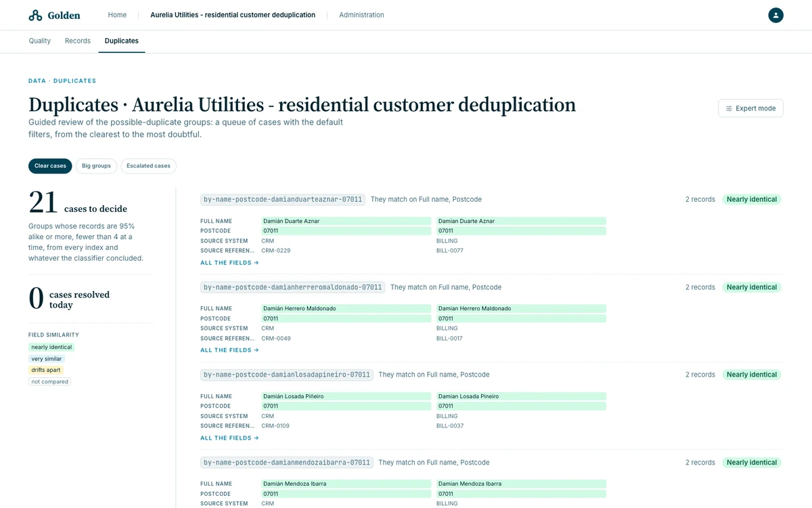Click the 'not compared' legend chip
The image size is (812, 508).
point(49,382)
